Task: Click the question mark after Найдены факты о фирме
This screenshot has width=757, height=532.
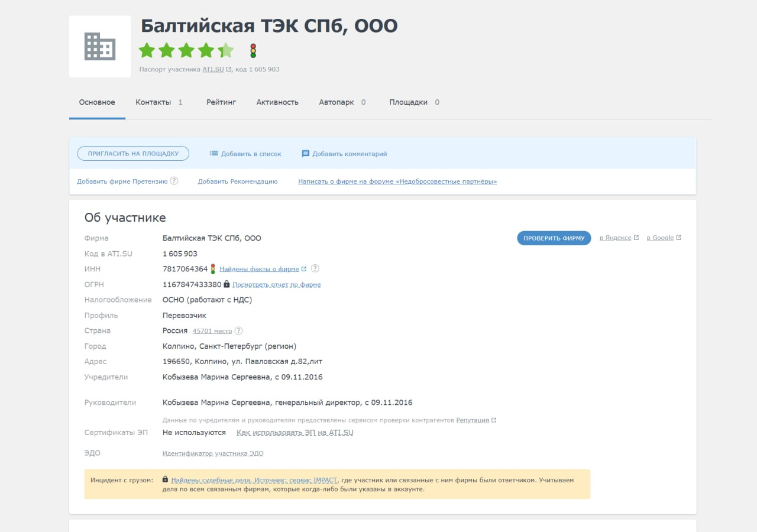Action: click(x=315, y=268)
